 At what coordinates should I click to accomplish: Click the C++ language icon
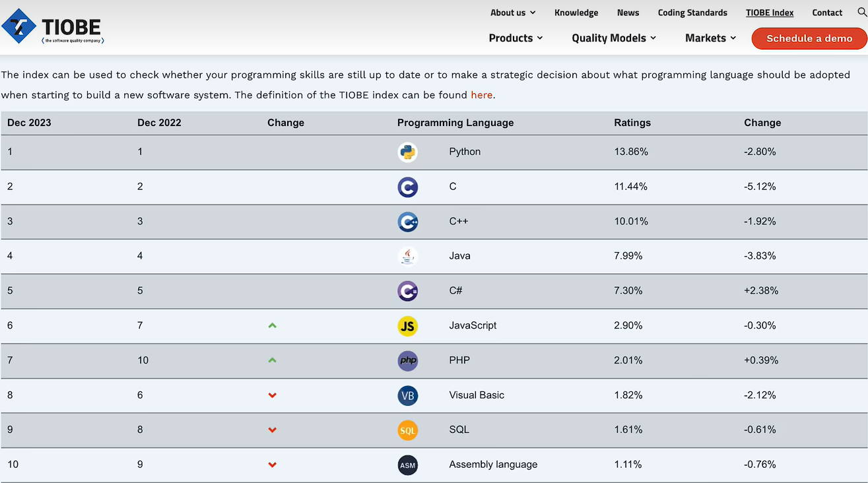tap(408, 222)
